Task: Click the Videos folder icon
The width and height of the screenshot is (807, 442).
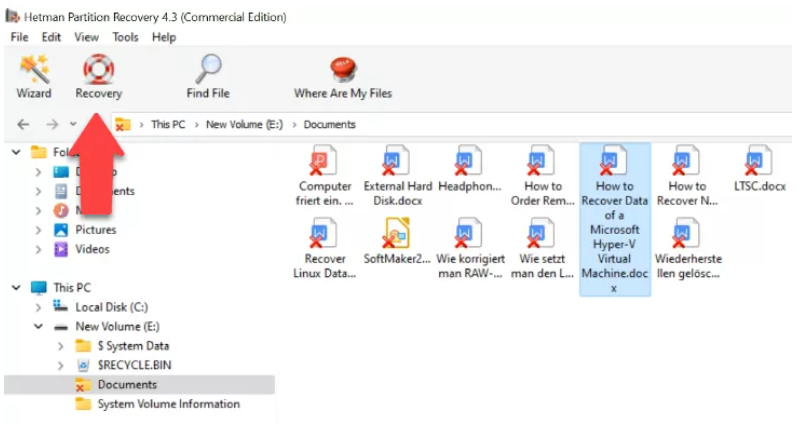Action: (x=61, y=250)
